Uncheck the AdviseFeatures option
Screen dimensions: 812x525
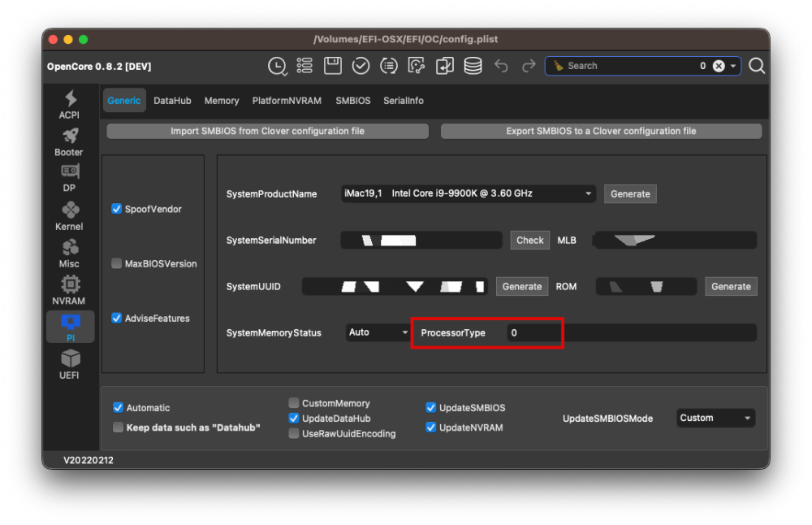tap(116, 318)
